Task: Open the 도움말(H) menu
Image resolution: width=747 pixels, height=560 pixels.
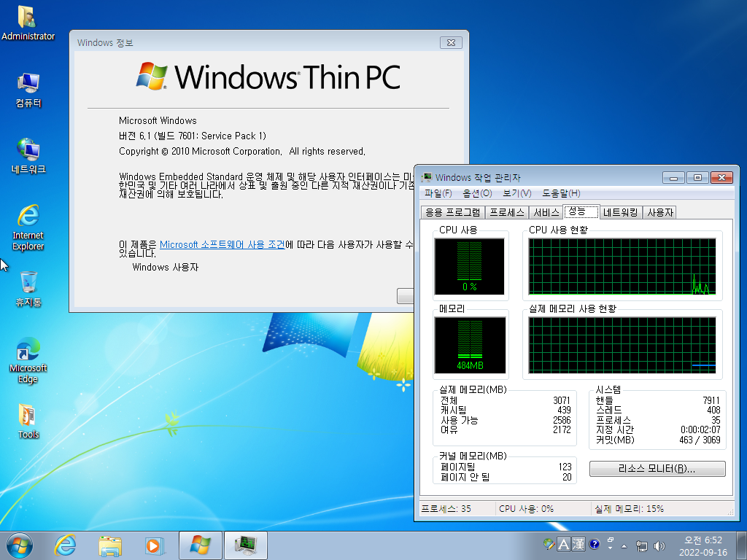Action: point(561,192)
